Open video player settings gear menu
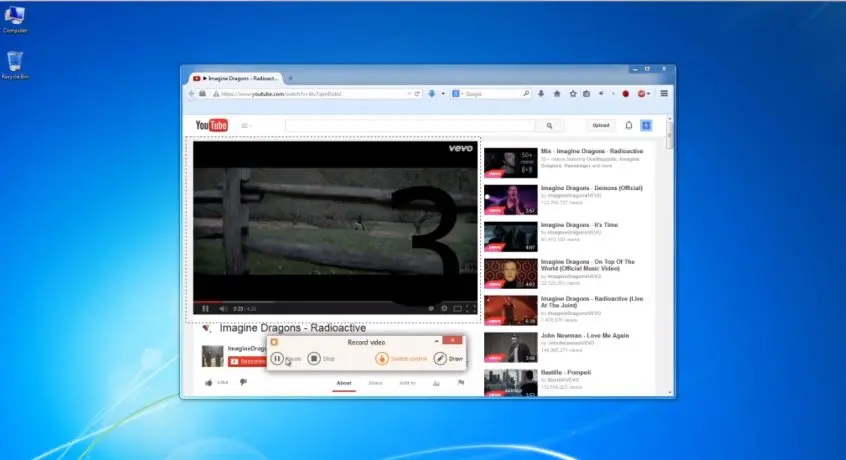This screenshot has width=846, height=460. [x=444, y=308]
